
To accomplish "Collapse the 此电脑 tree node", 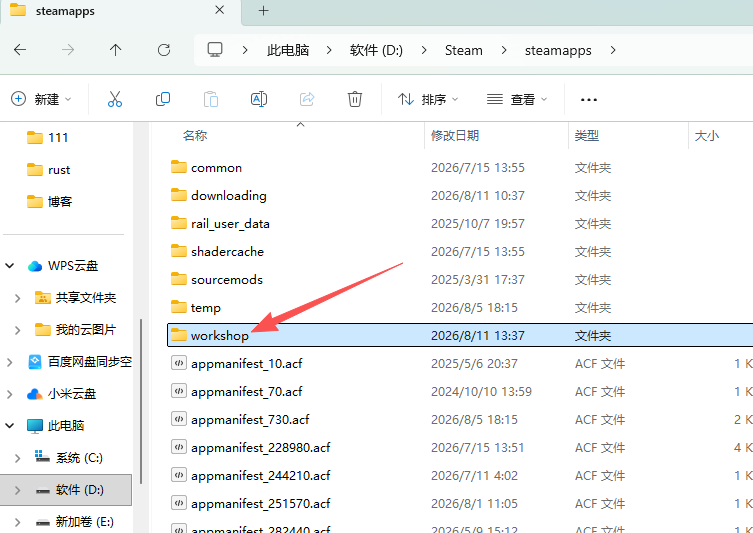I will click(10, 425).
